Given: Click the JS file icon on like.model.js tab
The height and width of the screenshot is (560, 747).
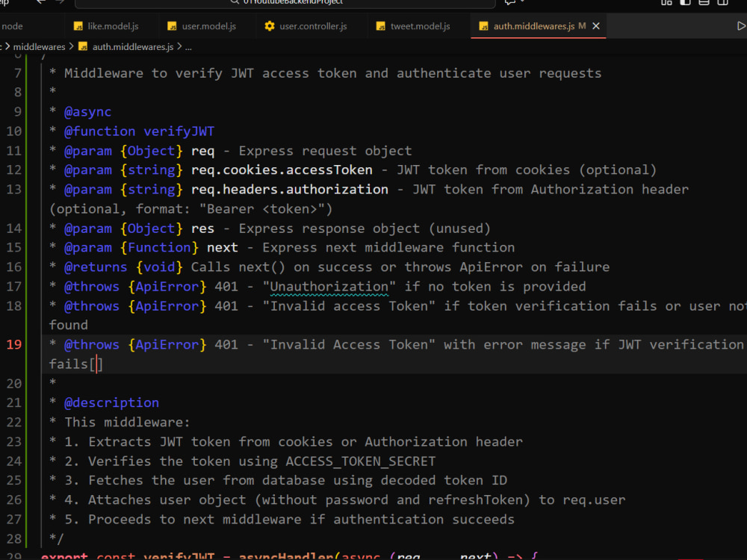Looking at the screenshot, I should [78, 26].
